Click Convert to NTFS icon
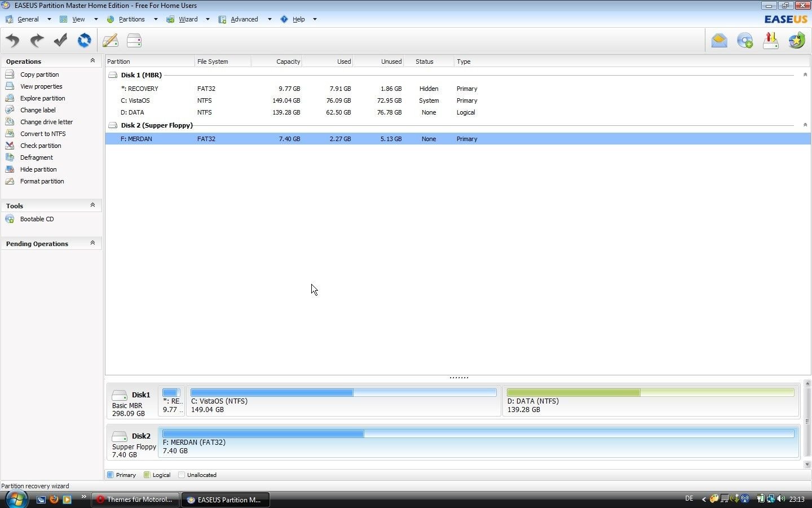 [10, 134]
